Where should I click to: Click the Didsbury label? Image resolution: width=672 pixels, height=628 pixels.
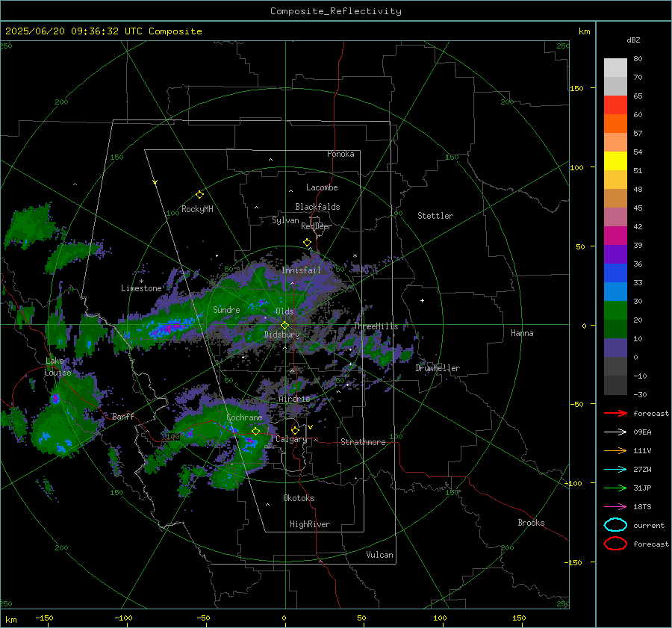pos(281,335)
